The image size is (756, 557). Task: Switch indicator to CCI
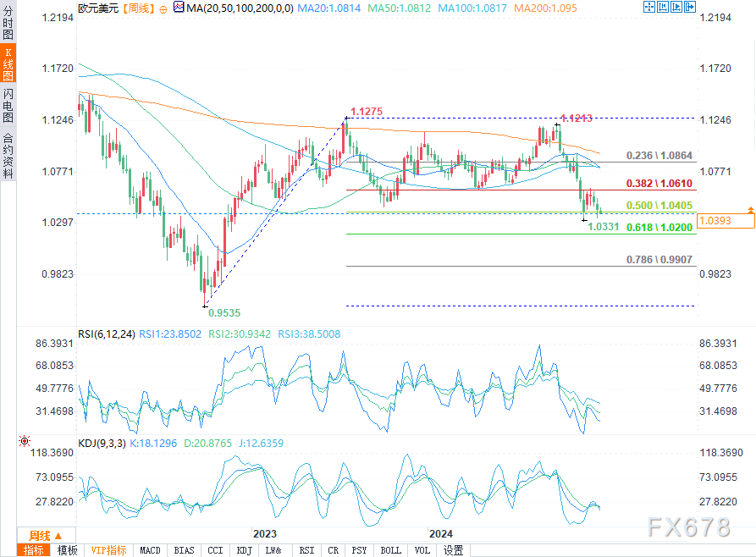coord(215,550)
